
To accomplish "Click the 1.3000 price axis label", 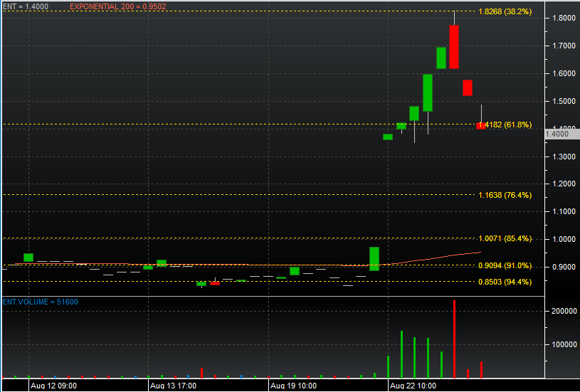I will tap(564, 157).
